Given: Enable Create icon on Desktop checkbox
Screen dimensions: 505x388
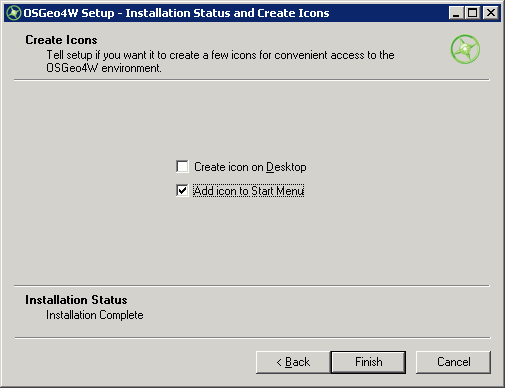Looking at the screenshot, I should (x=182, y=166).
